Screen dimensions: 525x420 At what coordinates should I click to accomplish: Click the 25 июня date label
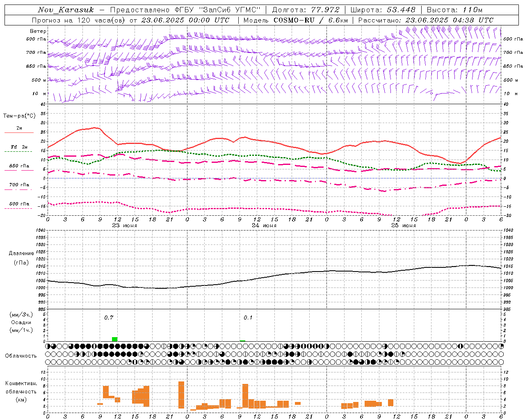tap(403, 226)
